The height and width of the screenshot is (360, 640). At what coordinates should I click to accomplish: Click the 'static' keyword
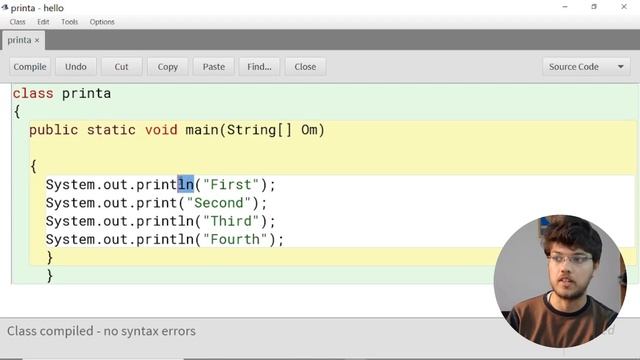pyautogui.click(x=111, y=130)
